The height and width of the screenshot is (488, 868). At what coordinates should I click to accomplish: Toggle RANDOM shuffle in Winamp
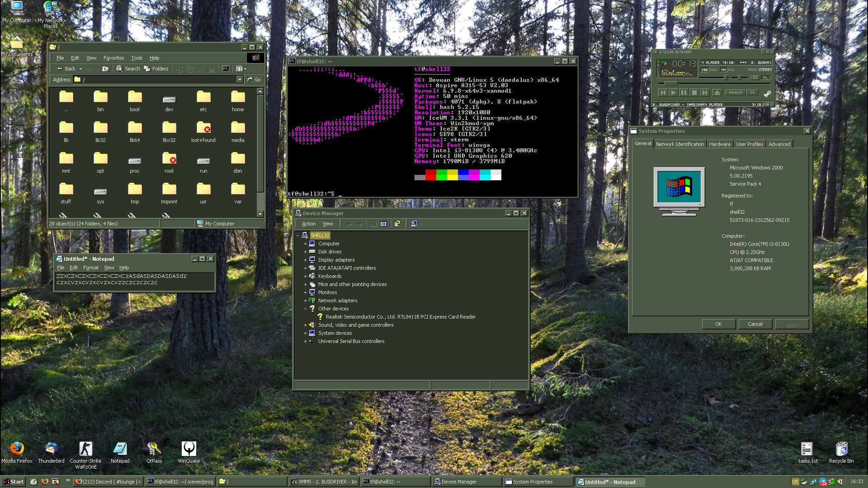click(736, 93)
